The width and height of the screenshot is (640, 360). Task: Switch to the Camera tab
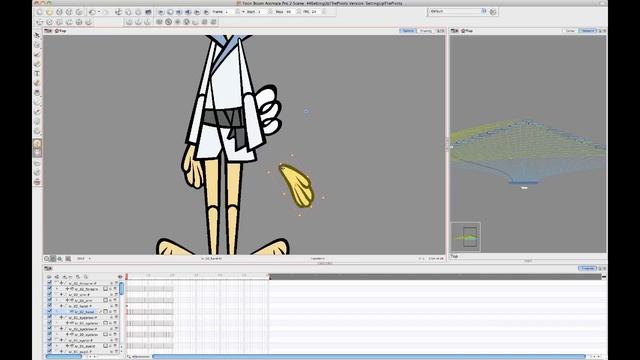pos(407,31)
